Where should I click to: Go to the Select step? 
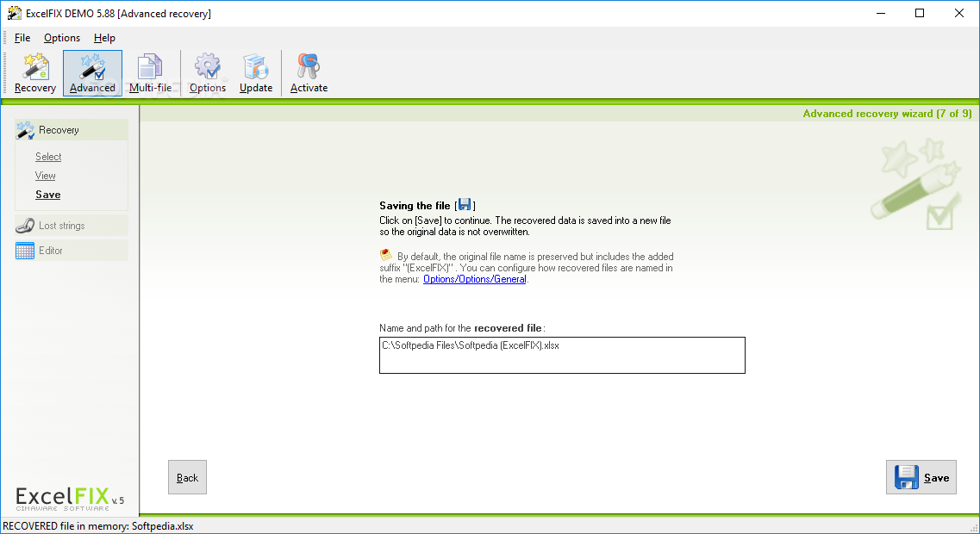point(48,157)
